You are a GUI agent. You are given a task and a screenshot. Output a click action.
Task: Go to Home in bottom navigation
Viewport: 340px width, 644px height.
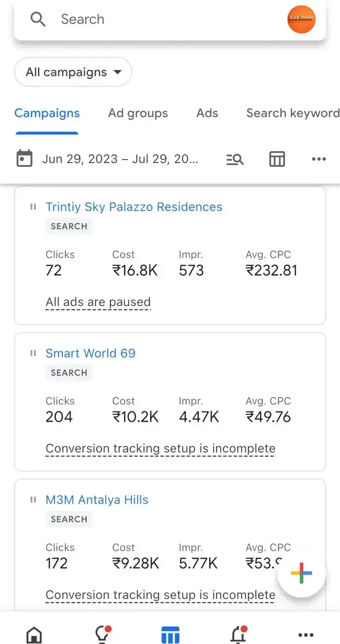click(x=34, y=635)
